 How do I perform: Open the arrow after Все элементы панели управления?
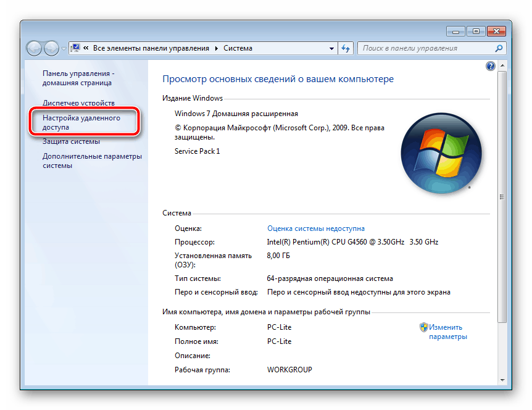pyautogui.click(x=215, y=48)
